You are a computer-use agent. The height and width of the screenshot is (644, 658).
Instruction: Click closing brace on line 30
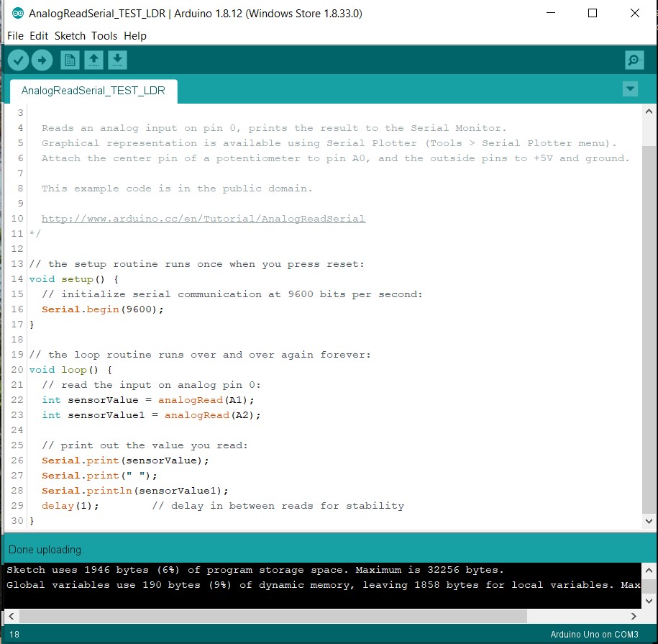point(32,521)
